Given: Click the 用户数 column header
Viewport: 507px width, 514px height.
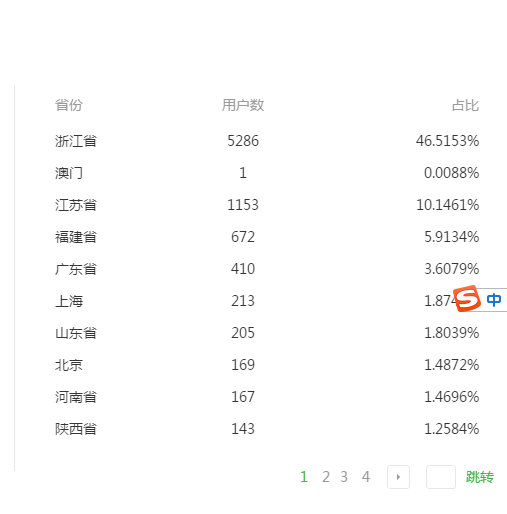Looking at the screenshot, I should [243, 105].
